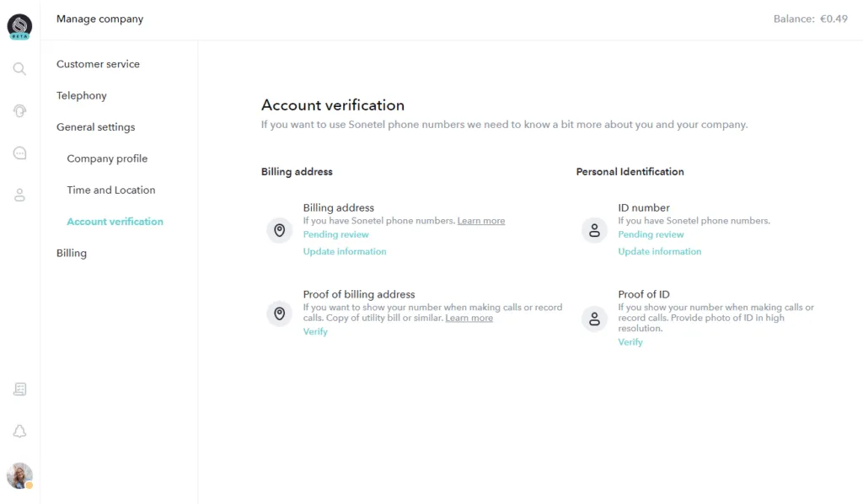Go to Time and Location settings
Image resolution: width=863 pixels, height=504 pixels.
coord(111,190)
